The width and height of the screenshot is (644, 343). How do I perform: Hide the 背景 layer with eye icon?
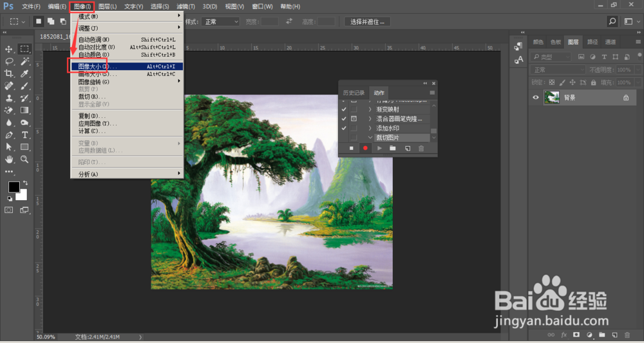(x=536, y=98)
